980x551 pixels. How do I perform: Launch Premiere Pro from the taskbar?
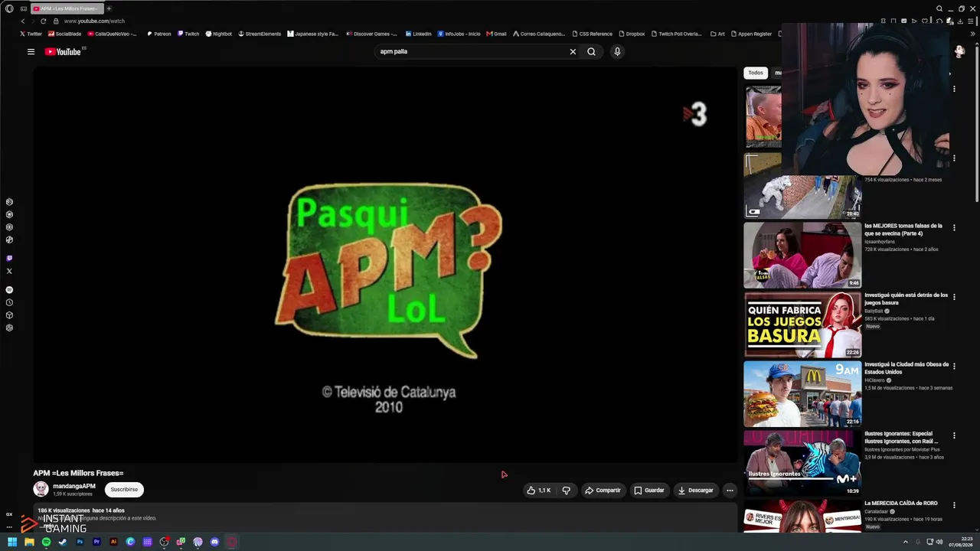(96, 542)
